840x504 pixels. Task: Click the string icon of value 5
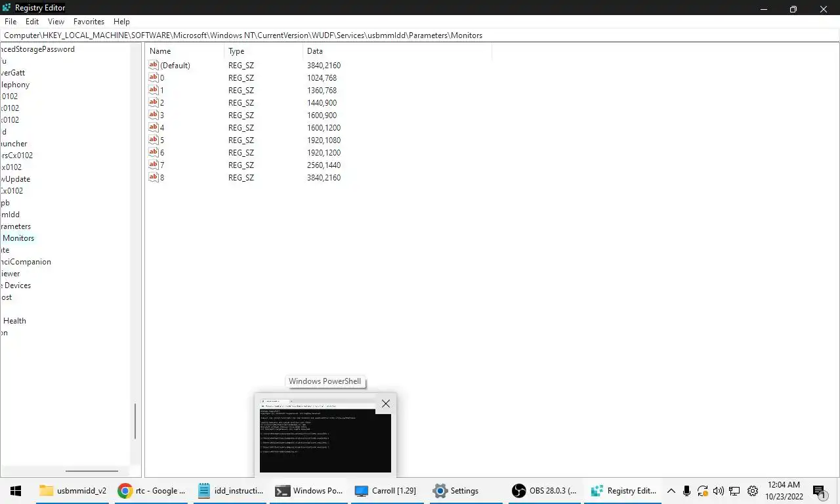[x=154, y=140]
